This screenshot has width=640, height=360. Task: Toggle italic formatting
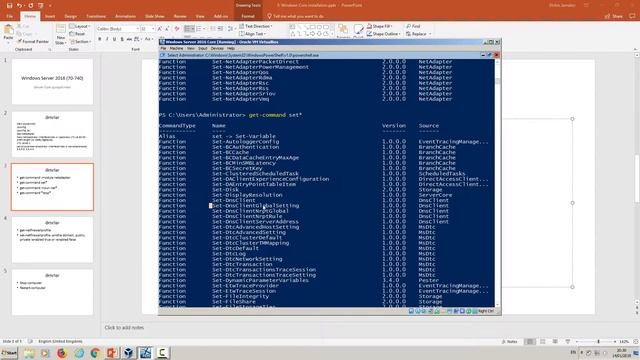(107, 39)
